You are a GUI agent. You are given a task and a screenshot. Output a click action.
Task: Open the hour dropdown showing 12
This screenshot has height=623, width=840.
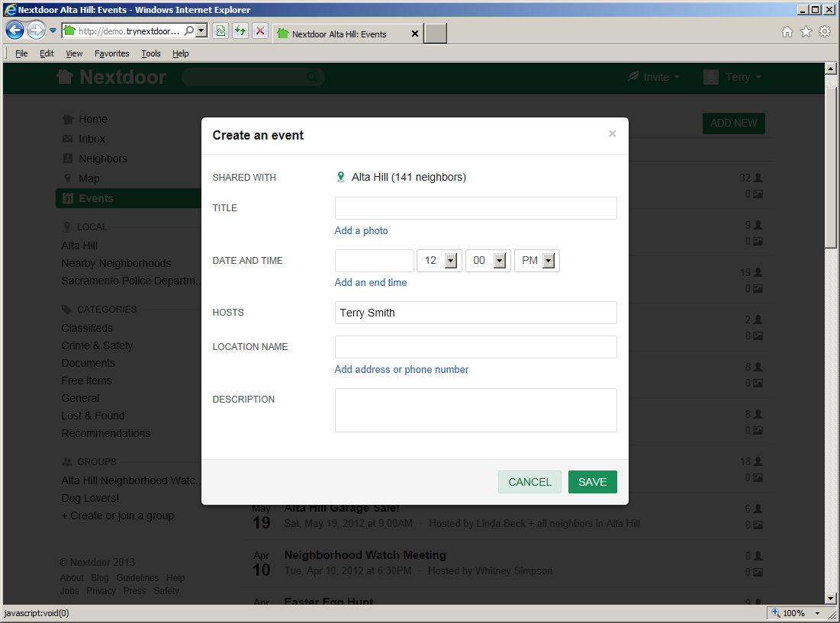(x=439, y=261)
